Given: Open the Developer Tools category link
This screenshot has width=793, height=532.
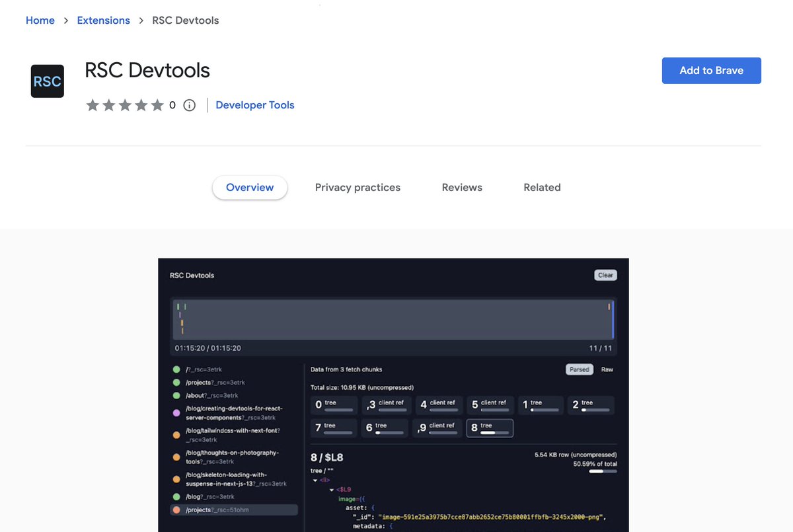Looking at the screenshot, I should click(x=254, y=105).
